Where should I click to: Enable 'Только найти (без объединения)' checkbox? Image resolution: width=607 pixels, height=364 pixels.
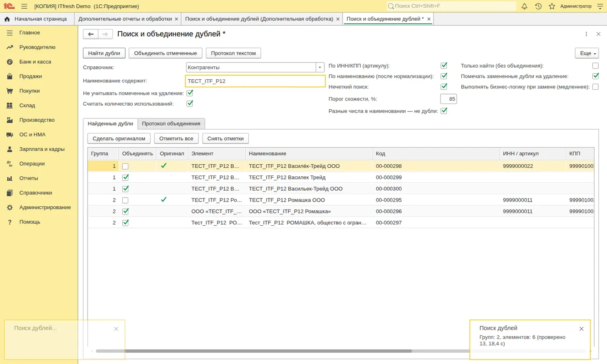pos(595,66)
